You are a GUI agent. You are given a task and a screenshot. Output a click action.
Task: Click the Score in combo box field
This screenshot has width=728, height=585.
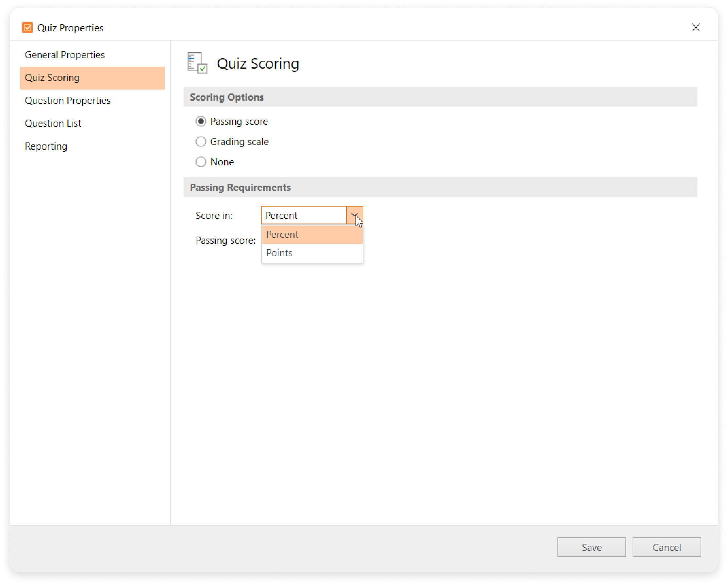[304, 215]
